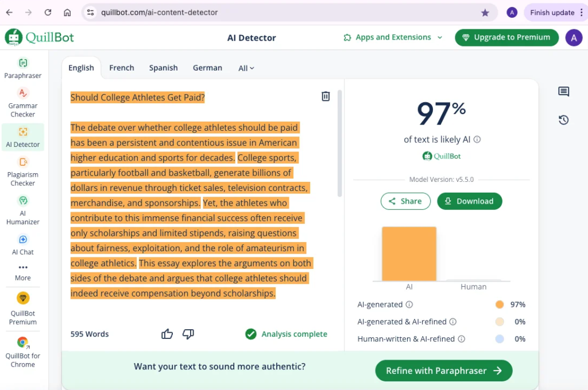Click the text editor scrollbar

coord(340,143)
